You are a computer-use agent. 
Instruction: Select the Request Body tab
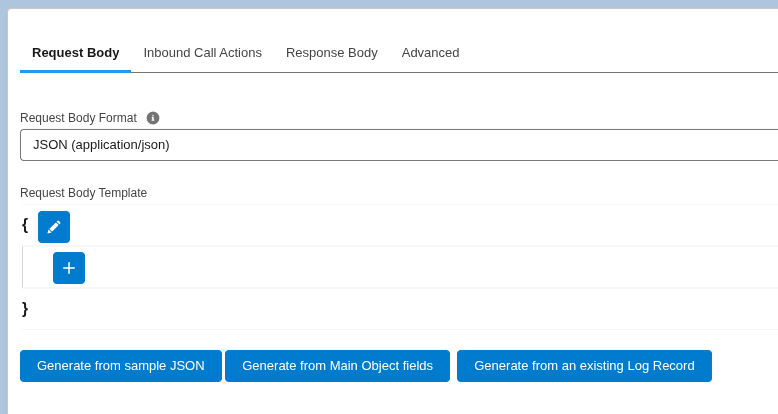(75, 53)
